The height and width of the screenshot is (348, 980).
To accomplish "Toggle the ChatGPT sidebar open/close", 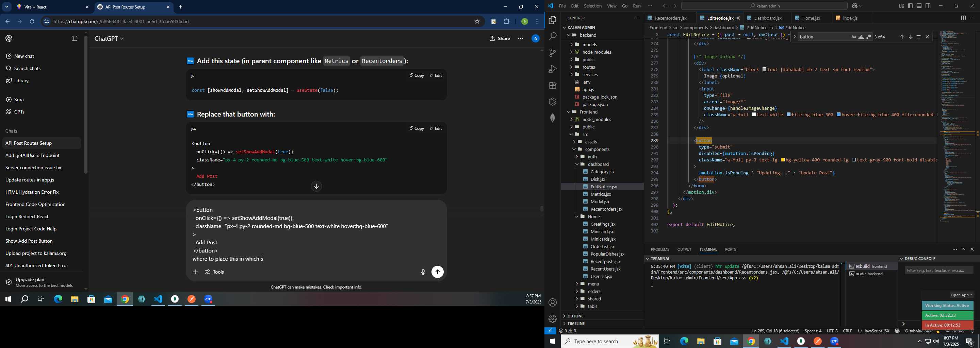I will [75, 39].
